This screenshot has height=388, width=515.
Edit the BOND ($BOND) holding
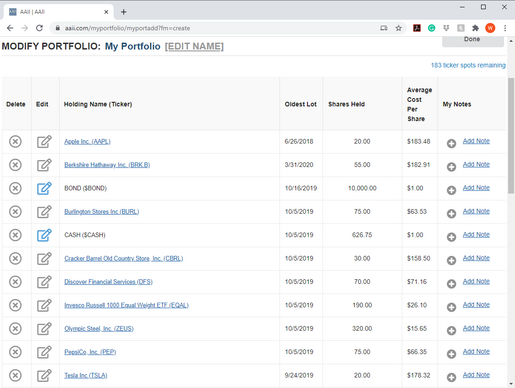point(44,188)
